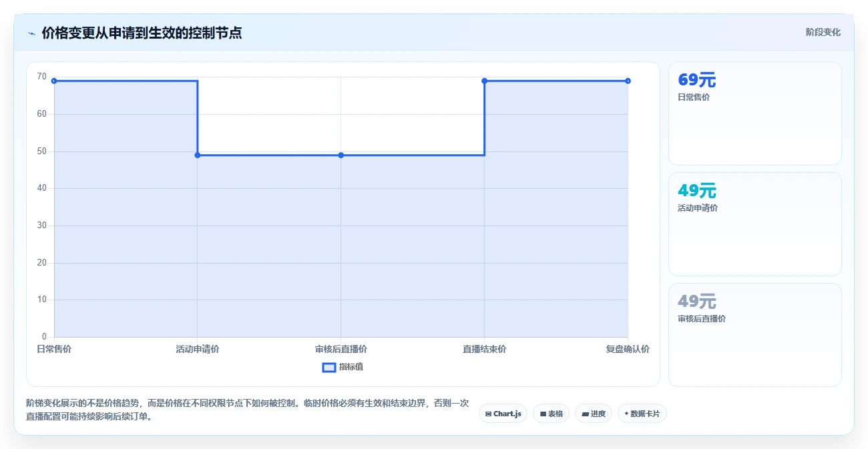
Task: Click the 复盘确认价 data point at 69
Action: coord(628,81)
